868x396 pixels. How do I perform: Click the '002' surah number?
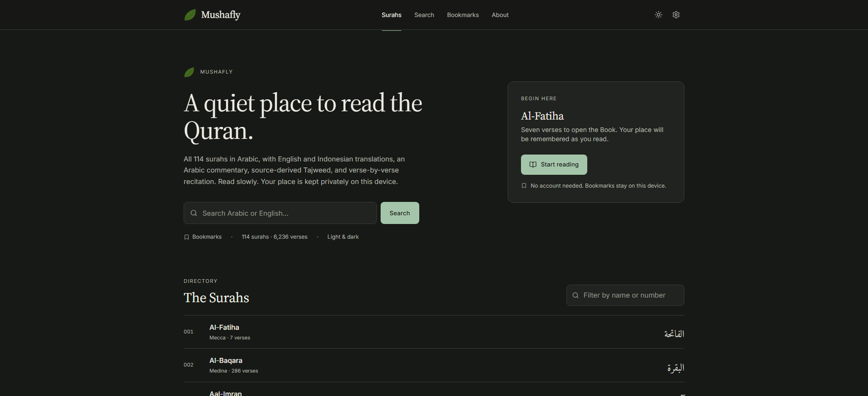pos(189,365)
